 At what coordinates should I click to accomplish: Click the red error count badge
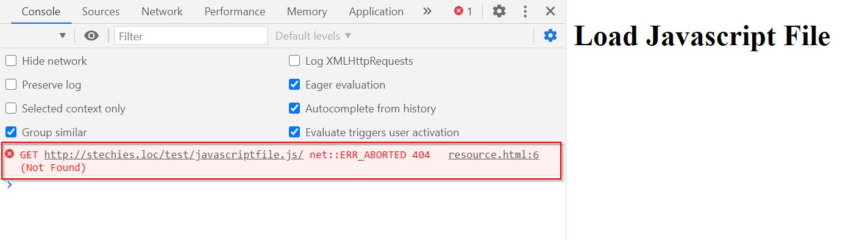tap(463, 11)
